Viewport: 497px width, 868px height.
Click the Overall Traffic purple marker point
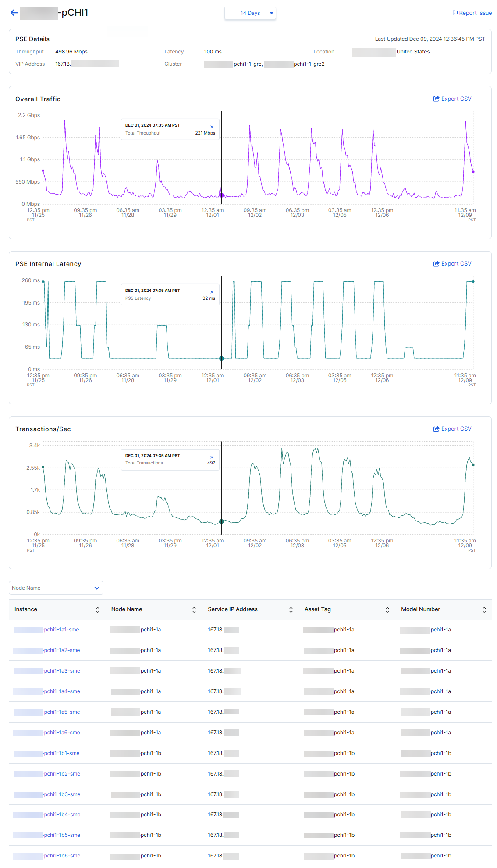click(x=221, y=195)
